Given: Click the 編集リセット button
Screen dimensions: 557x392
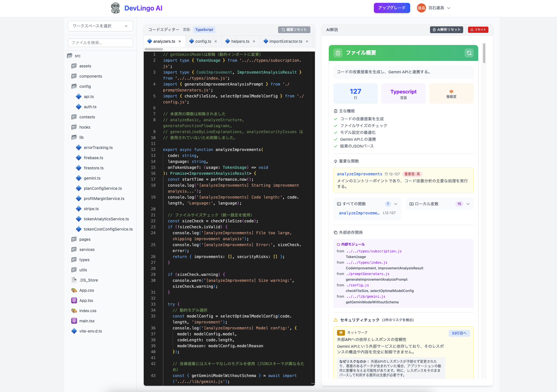Looking at the screenshot, I should pyautogui.click(x=294, y=29).
